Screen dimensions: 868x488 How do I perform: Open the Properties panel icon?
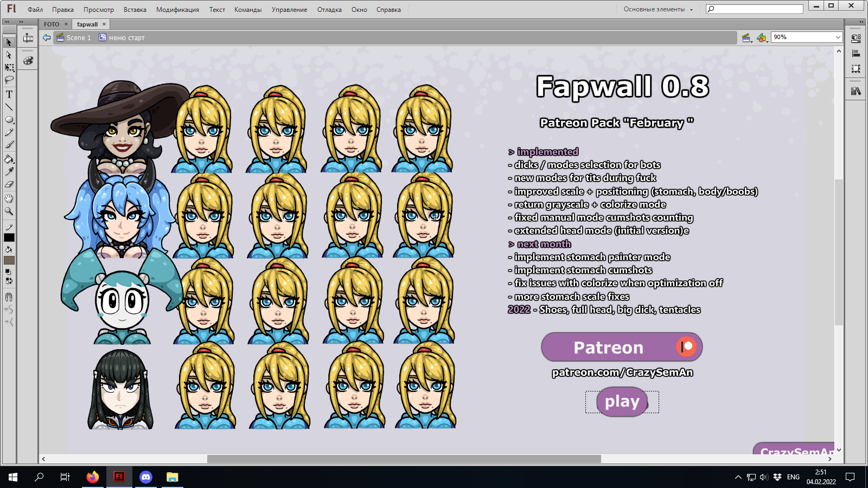tap(856, 38)
